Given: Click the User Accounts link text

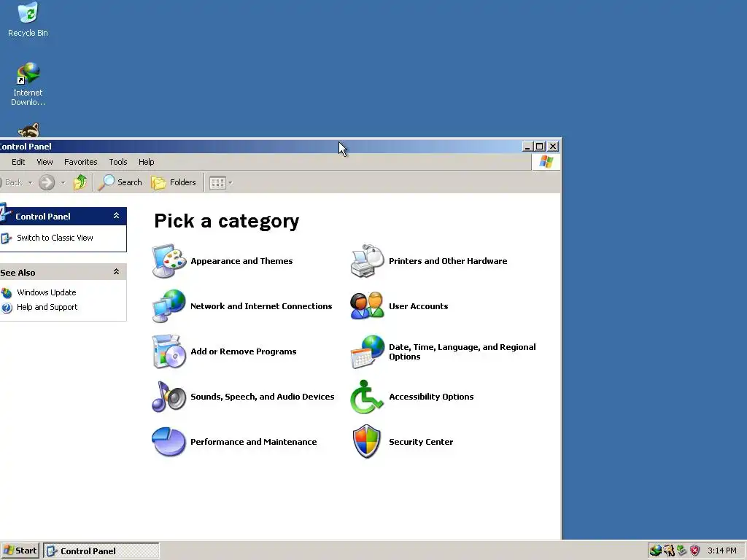Looking at the screenshot, I should (x=418, y=306).
